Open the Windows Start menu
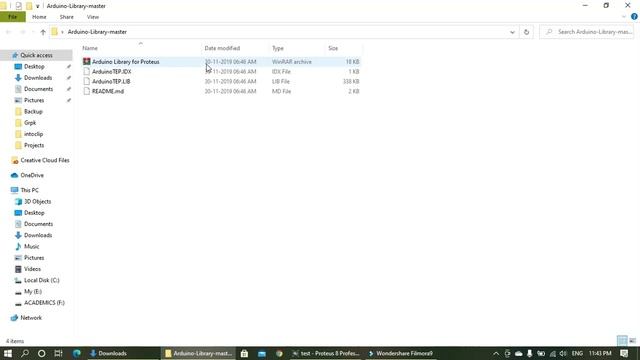This screenshot has height=360, width=640. click(8, 353)
